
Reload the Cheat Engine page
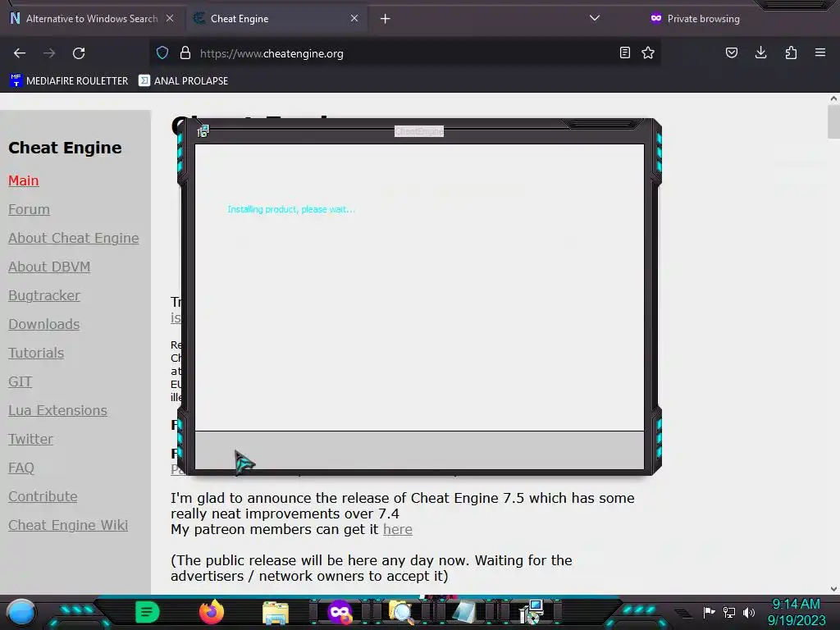click(79, 53)
